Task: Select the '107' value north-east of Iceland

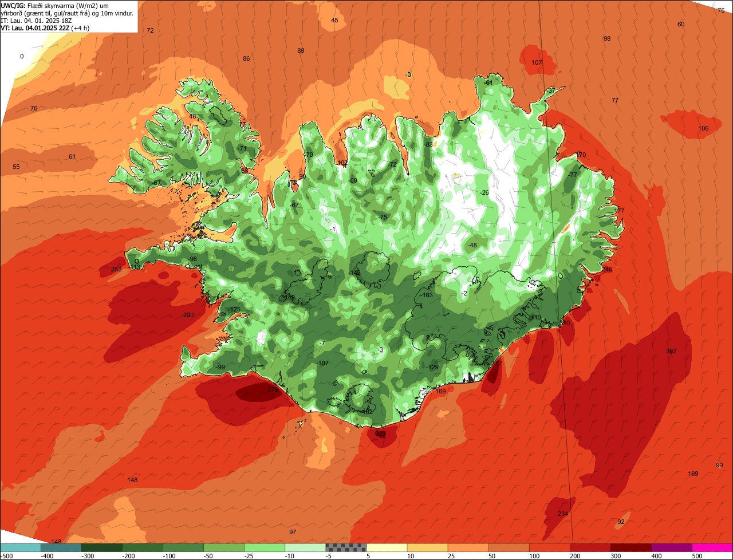Action: click(x=537, y=62)
